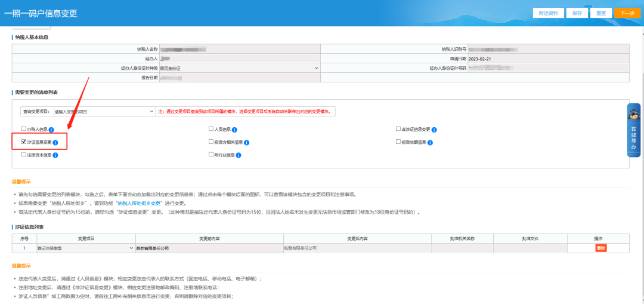Open the 纳税人所处街乡变更 link
Viewport: 644px width, 304px height.
pyautogui.click(x=140, y=204)
